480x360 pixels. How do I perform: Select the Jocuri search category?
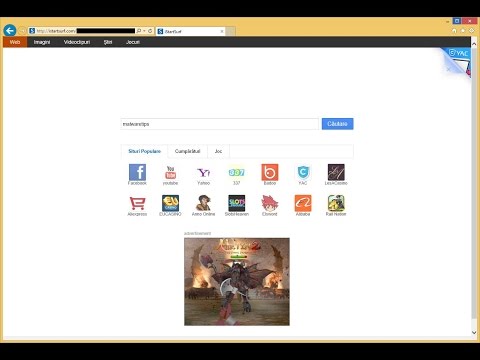click(133, 42)
